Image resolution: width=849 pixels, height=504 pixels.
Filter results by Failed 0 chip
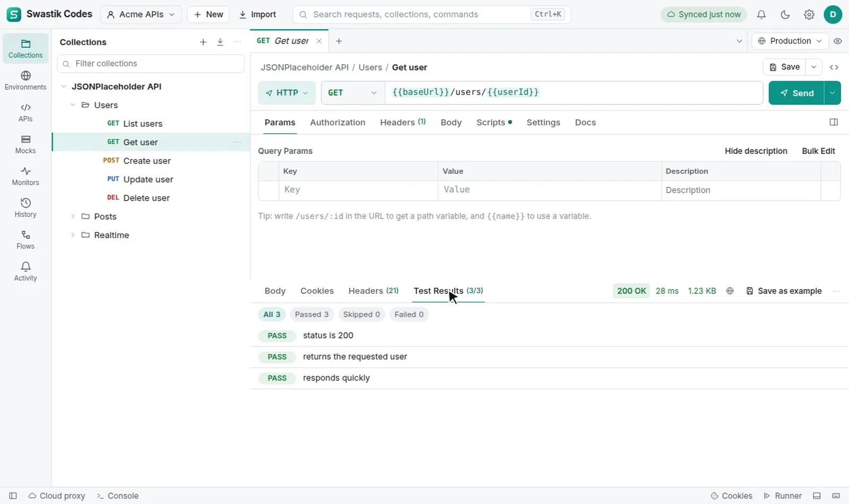click(409, 314)
